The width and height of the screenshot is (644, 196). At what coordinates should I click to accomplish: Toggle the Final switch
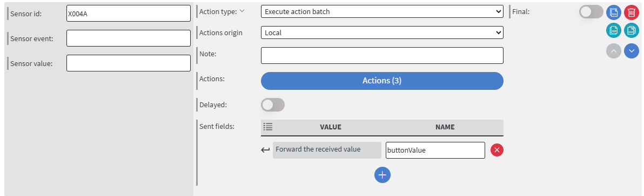point(591,12)
